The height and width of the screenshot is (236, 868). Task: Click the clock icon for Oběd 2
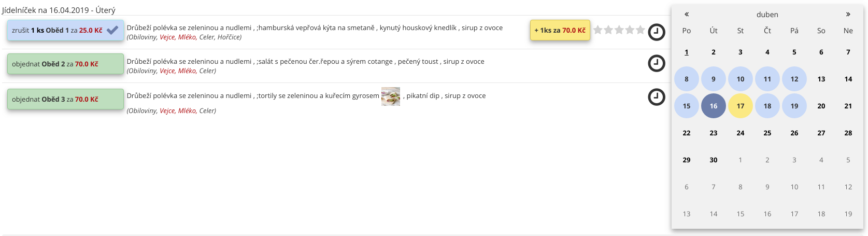tap(657, 63)
